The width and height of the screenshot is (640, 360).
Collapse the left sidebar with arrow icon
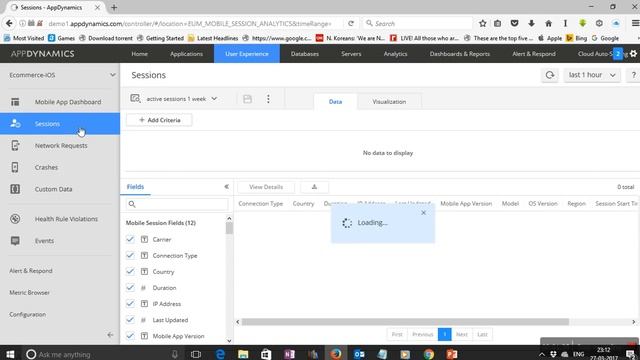pos(111,335)
